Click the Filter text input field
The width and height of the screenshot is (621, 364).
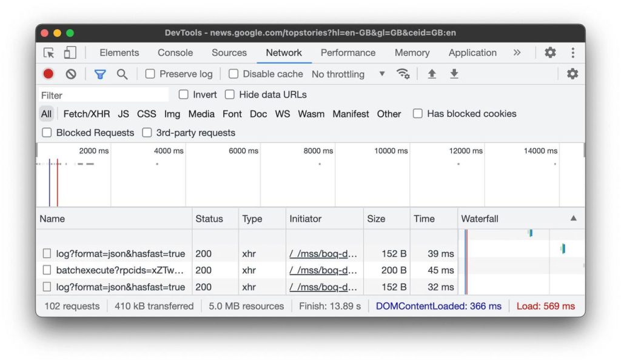click(x=103, y=95)
